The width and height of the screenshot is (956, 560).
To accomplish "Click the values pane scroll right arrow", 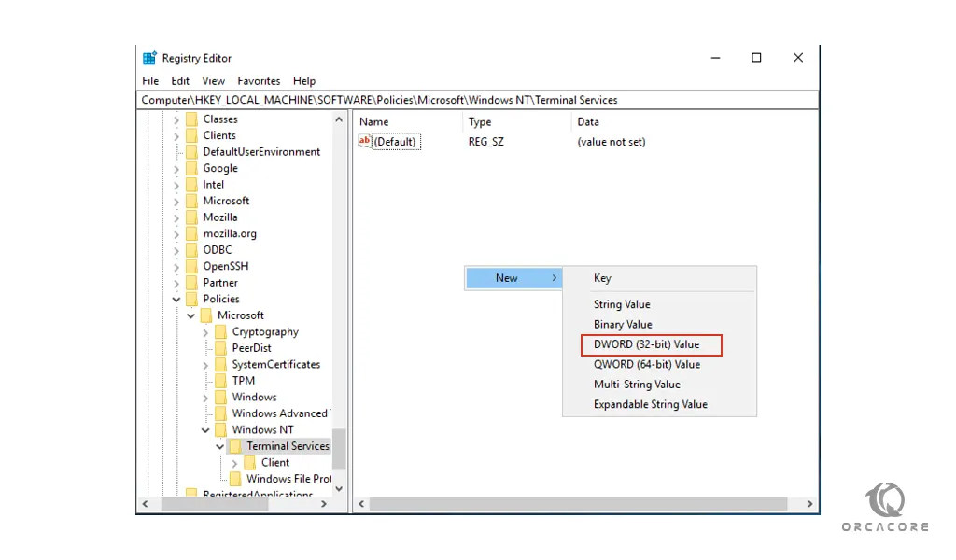I will click(x=809, y=504).
